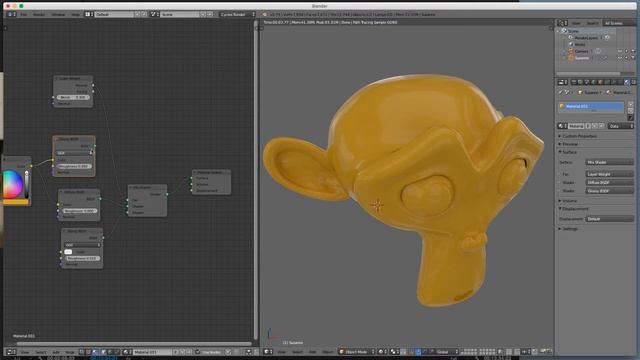640x360 pixels.
Task: Open the 3D view editor type icon in its header
Action: pos(267,352)
